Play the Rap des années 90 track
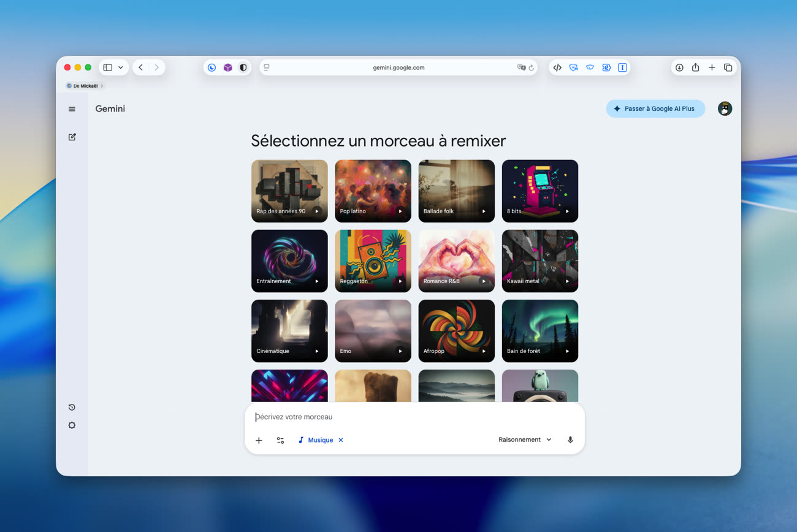Image resolution: width=797 pixels, height=532 pixels. pos(317,211)
